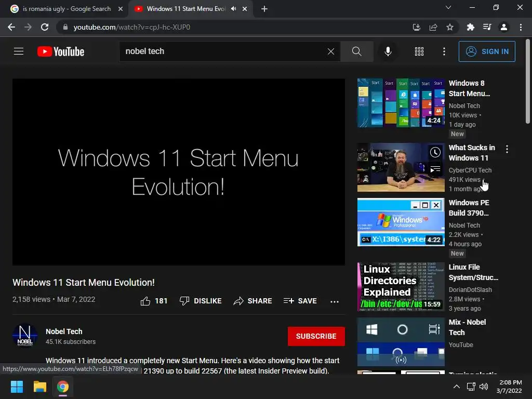
Task: Close the Google Search tab
Action: (x=121, y=9)
